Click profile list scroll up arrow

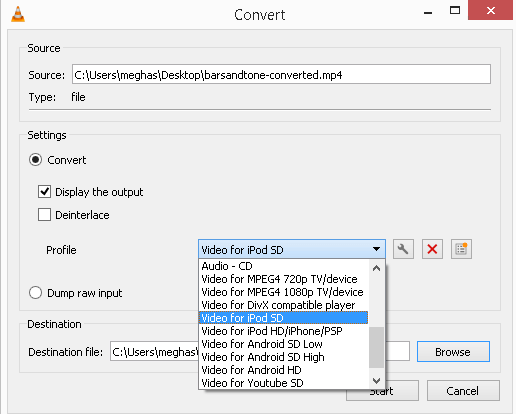click(x=377, y=268)
